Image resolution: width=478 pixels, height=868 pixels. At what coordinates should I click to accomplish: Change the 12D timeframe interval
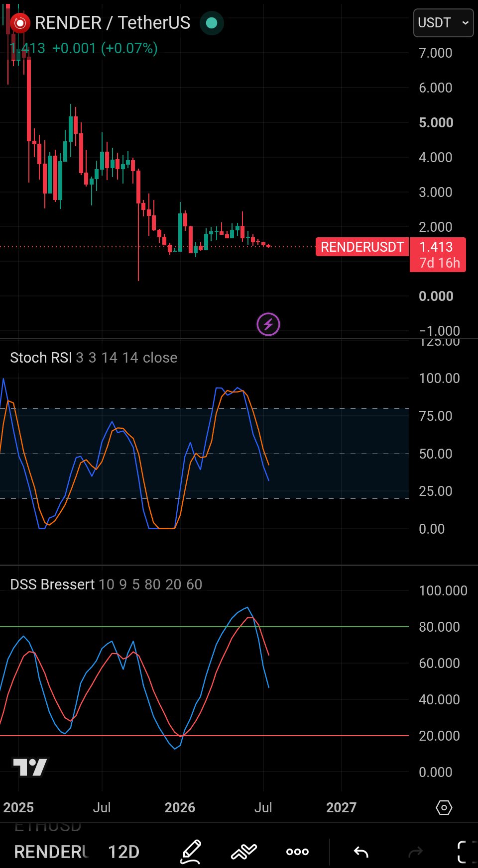pos(123,852)
